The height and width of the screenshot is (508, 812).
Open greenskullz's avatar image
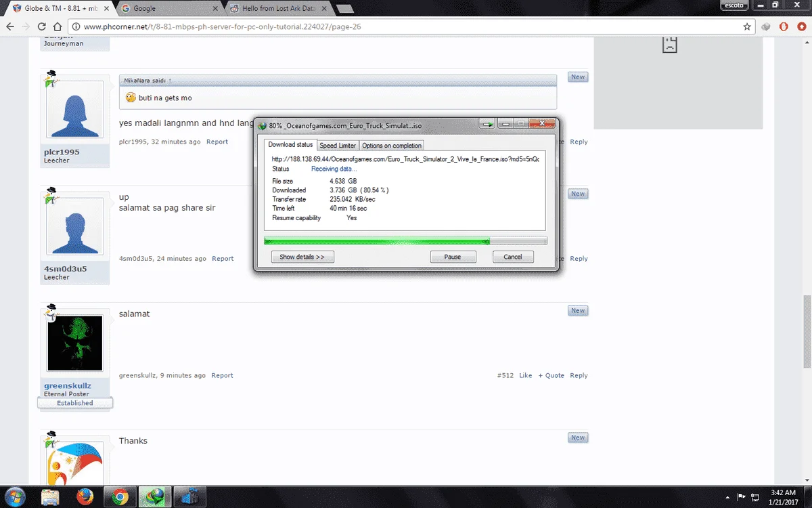point(75,342)
